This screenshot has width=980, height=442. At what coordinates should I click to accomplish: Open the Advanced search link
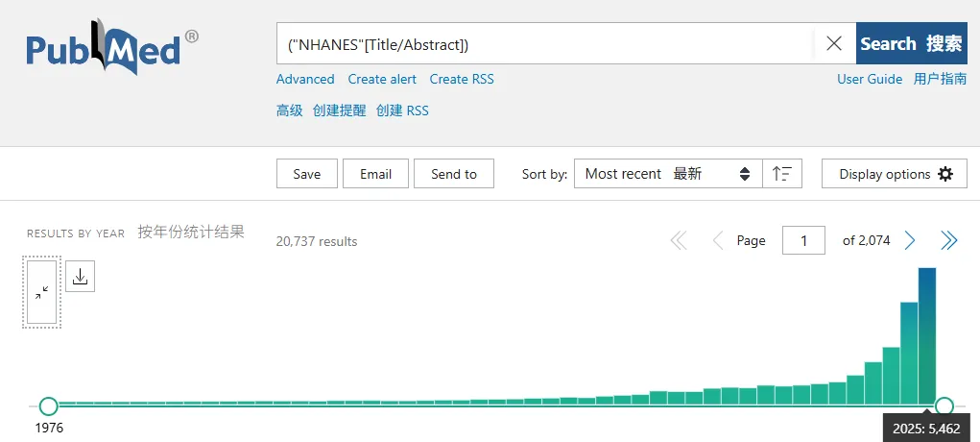(305, 79)
